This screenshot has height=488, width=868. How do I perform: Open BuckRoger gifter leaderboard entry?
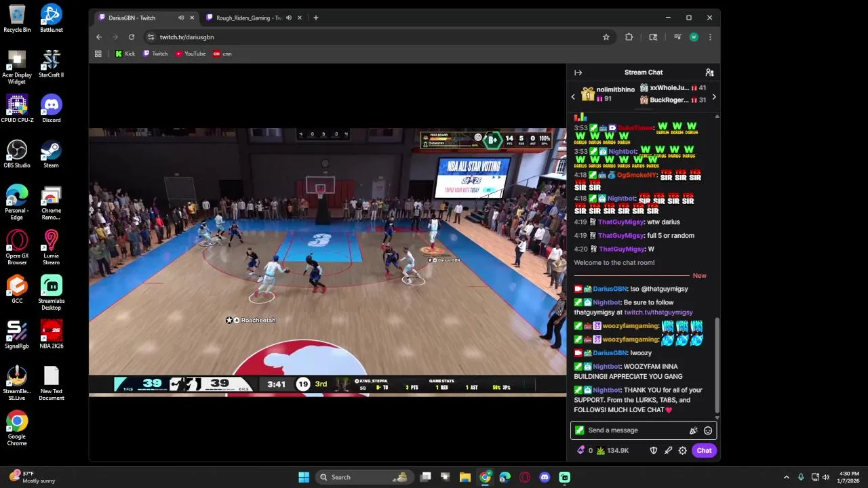tap(673, 100)
